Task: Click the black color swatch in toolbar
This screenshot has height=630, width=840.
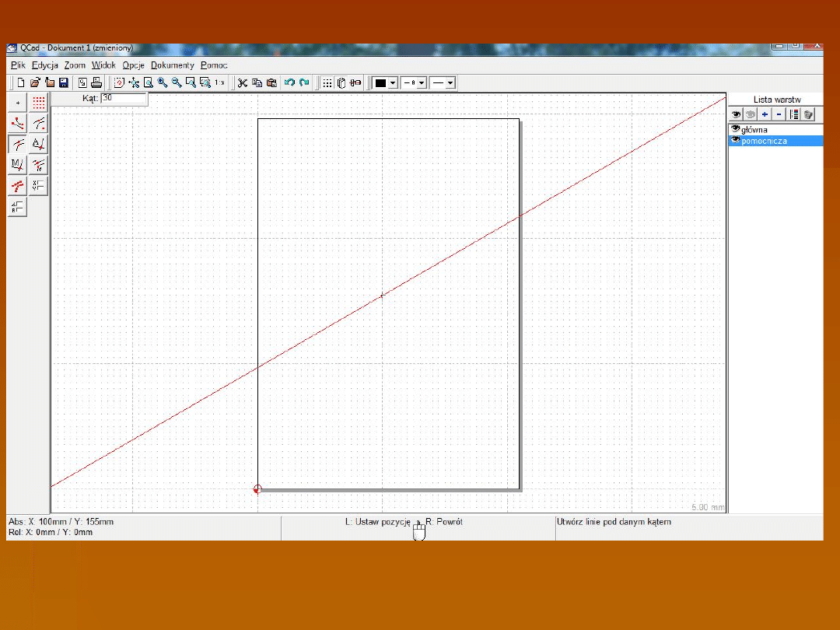Action: coord(380,82)
